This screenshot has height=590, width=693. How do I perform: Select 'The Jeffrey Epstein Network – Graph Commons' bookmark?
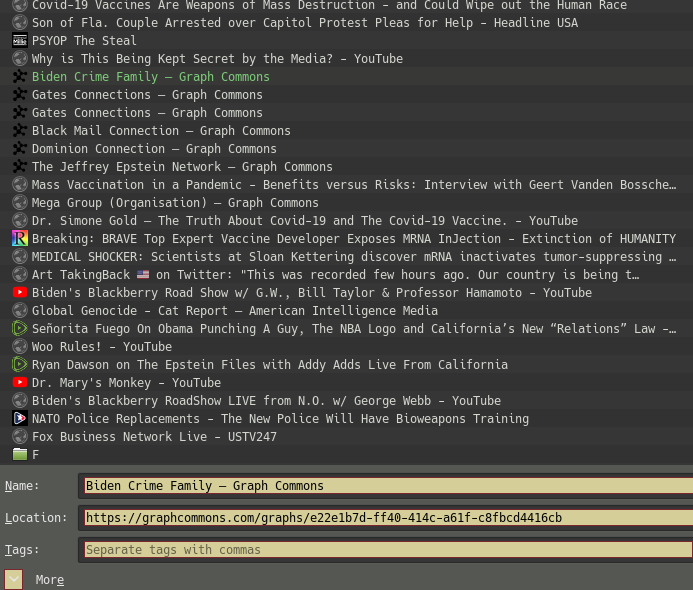(x=346, y=167)
